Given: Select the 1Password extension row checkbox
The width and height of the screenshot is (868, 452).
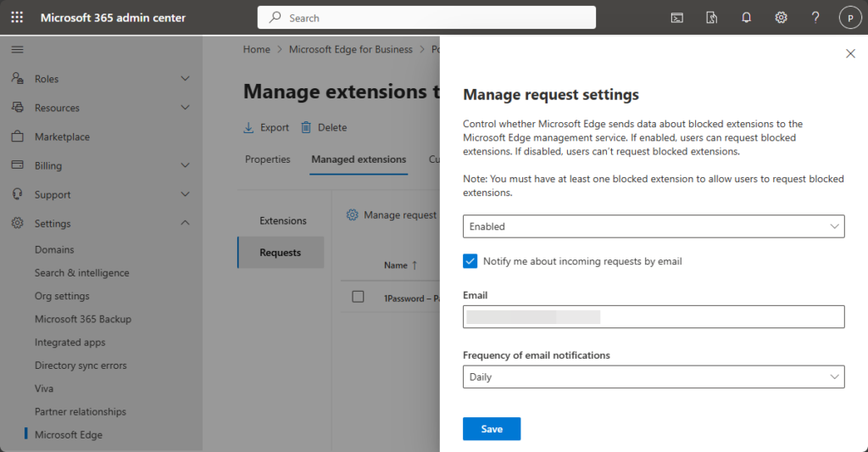Looking at the screenshot, I should (358, 297).
